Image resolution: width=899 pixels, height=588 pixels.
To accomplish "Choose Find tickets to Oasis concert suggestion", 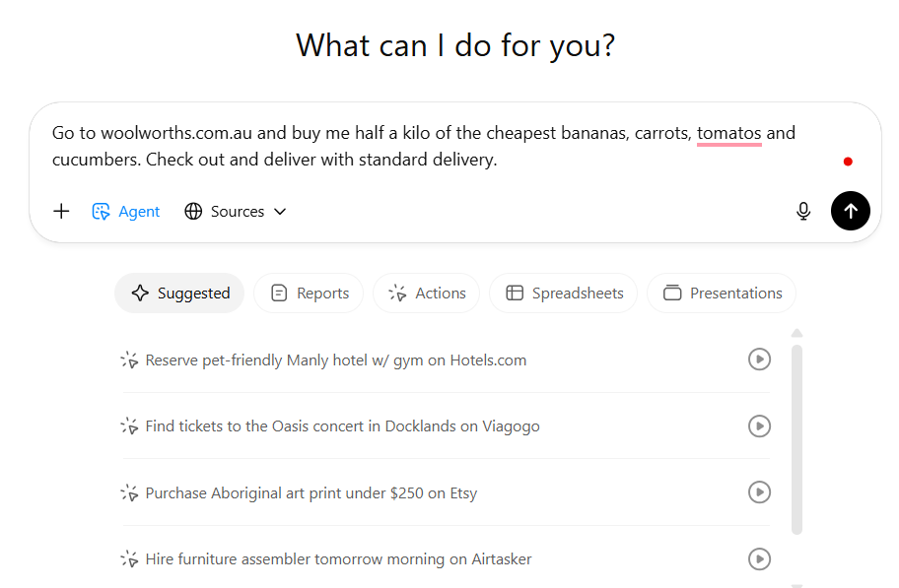I will (x=342, y=426).
